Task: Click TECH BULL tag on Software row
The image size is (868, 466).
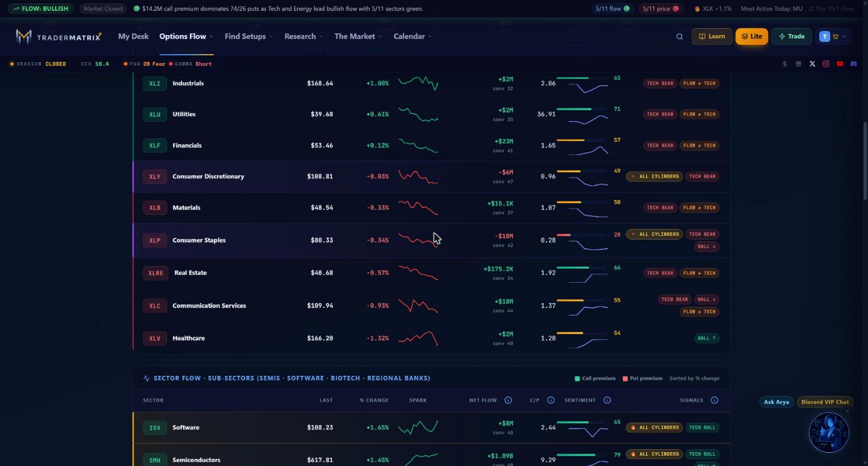Action: coord(702,428)
